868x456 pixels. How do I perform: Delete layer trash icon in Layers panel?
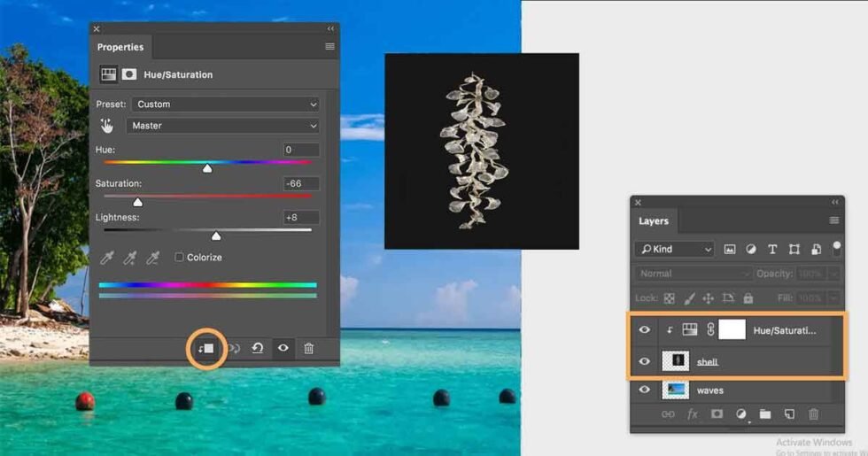point(813,414)
